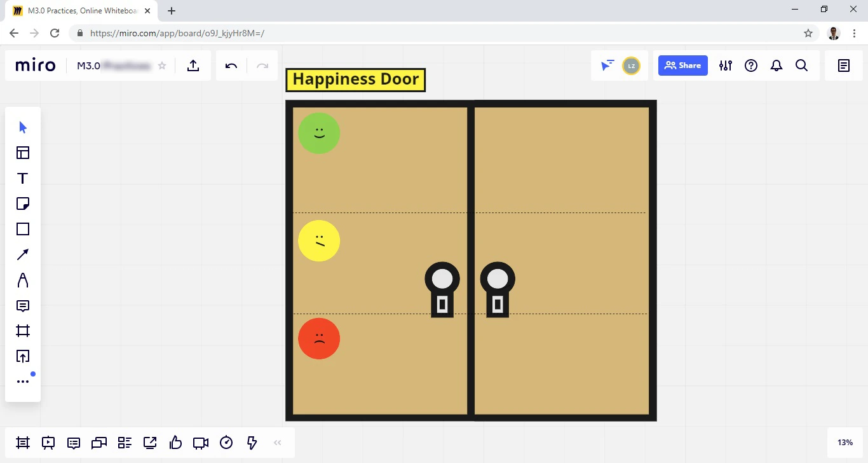The width and height of the screenshot is (868, 463).
Task: Choose the Shape rectangle tool
Action: pos(23,229)
